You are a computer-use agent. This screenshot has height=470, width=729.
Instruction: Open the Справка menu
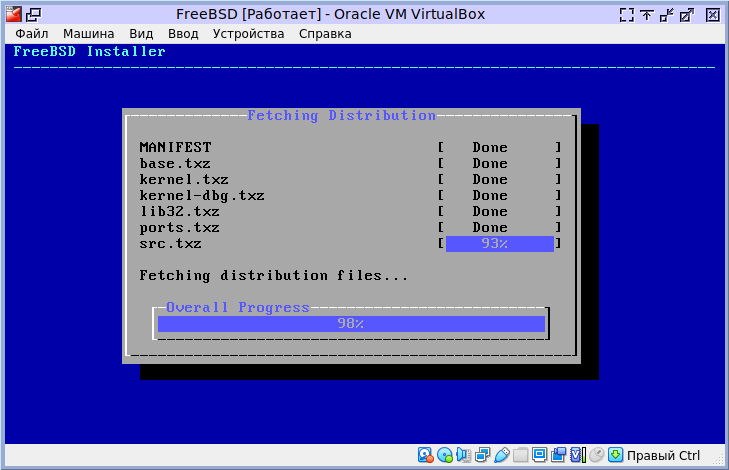pos(325,34)
